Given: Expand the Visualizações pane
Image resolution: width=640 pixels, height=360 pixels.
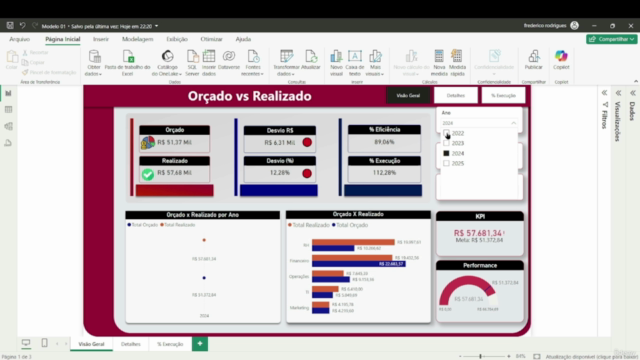Looking at the screenshot, I should (x=618, y=93).
